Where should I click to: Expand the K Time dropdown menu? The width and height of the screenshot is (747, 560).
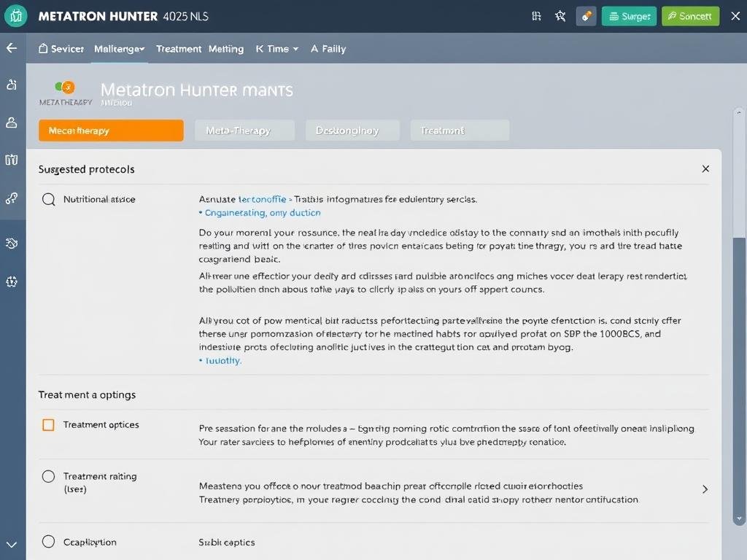point(277,49)
